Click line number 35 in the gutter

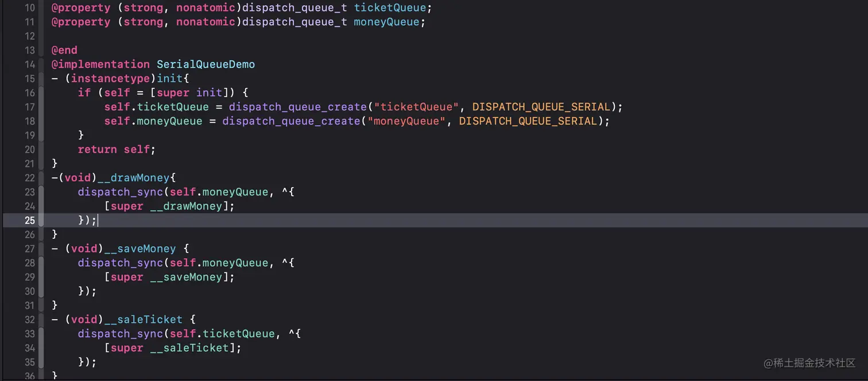coord(29,362)
